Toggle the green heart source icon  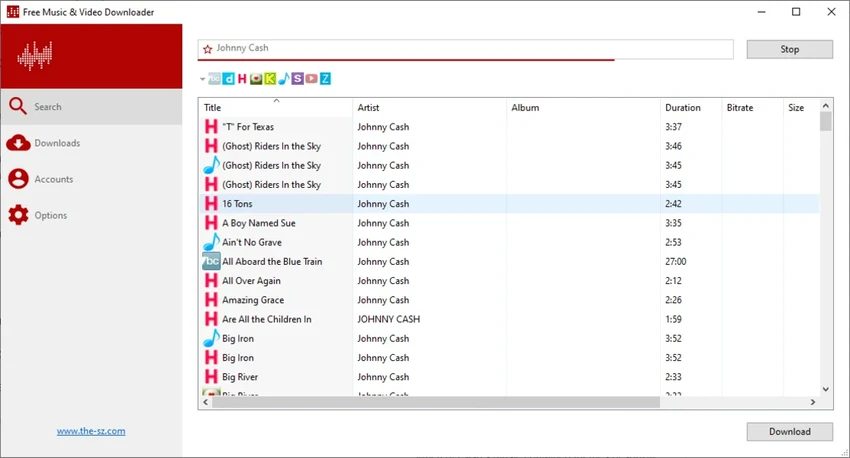256,79
